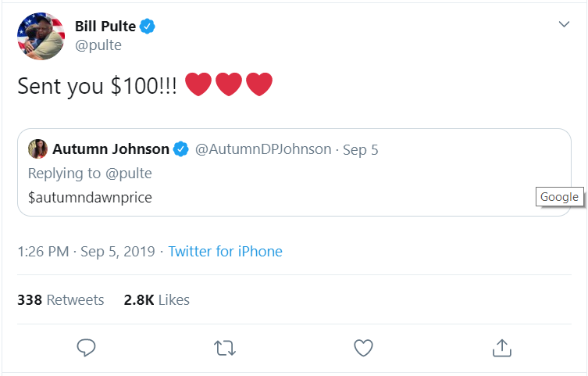The image size is (588, 376).
Task: Click the reply speech bubble icon
Action: (86, 348)
